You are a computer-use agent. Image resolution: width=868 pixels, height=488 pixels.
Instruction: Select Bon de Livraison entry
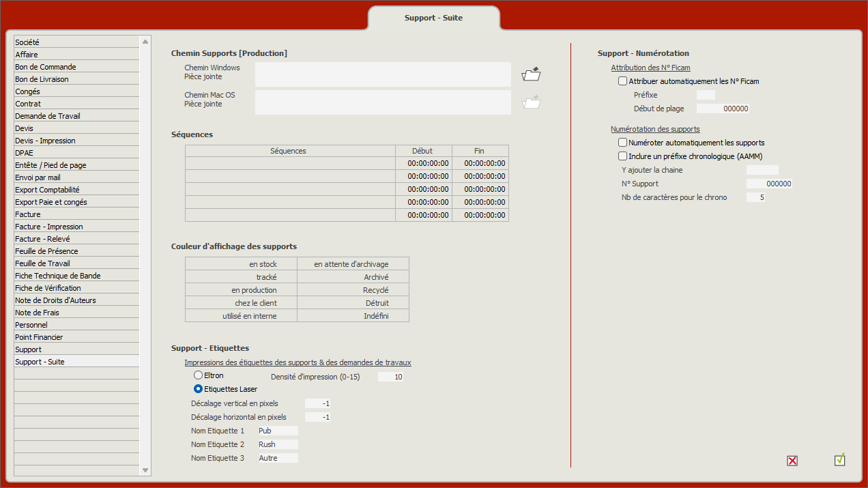tap(76, 79)
